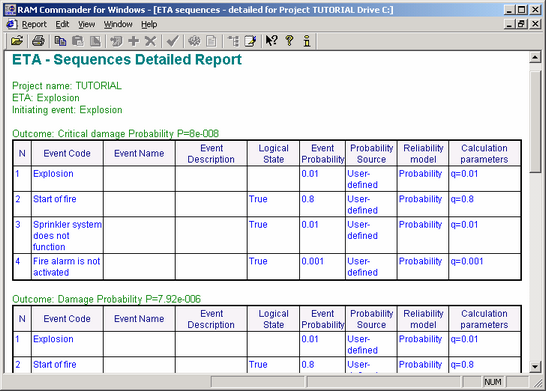Open the Report menu
The height and width of the screenshot is (391, 546).
coord(34,24)
